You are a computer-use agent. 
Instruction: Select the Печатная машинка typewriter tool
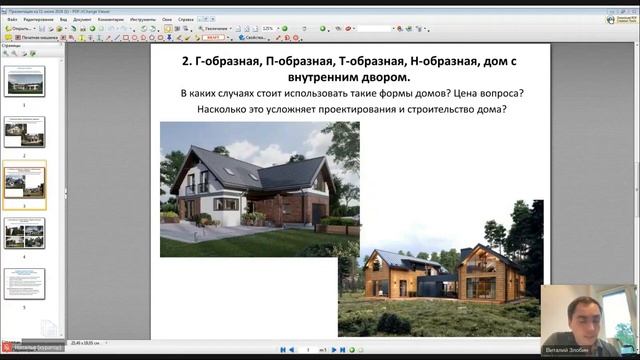[37, 38]
